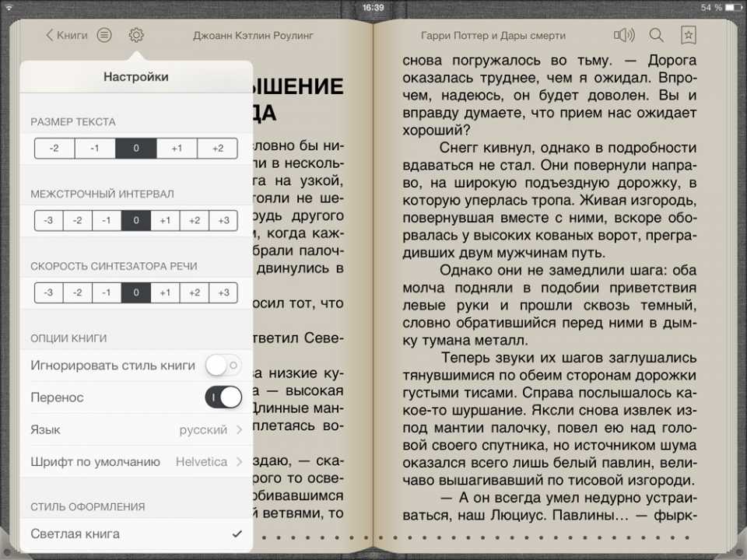Toggle Игнорировать стиль книги switch
Image resolution: width=747 pixels, height=560 pixels.
click(x=223, y=365)
